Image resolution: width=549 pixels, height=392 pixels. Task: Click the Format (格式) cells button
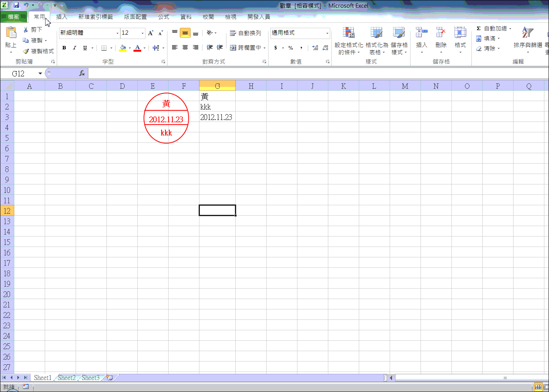click(460, 40)
